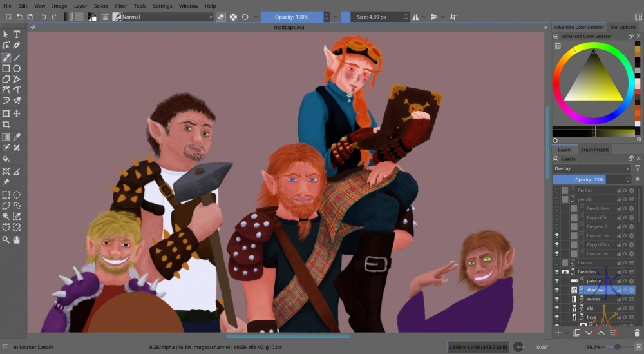The width and height of the screenshot is (644, 354).
Task: Choose the Pan hand tool
Action: pyautogui.click(x=17, y=240)
